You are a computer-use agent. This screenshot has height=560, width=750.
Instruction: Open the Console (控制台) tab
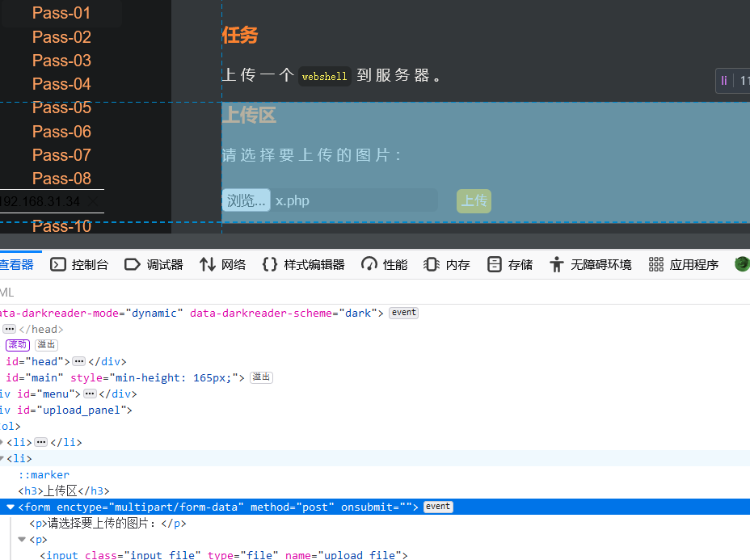pos(79,264)
